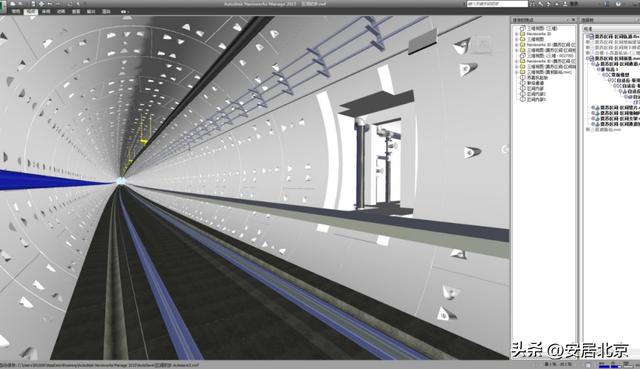The height and width of the screenshot is (369, 640).
Task: Close the Saved Viewpoints panel
Action: pos(573,20)
